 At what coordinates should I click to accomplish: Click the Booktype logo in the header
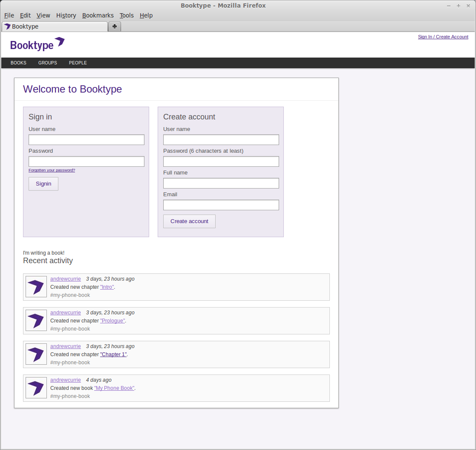coord(38,44)
